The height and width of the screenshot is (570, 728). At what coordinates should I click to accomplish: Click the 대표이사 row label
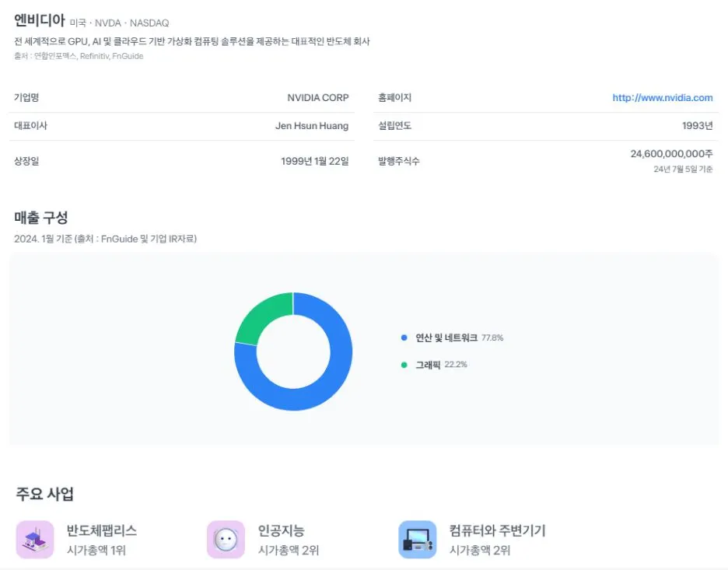click(x=30, y=125)
